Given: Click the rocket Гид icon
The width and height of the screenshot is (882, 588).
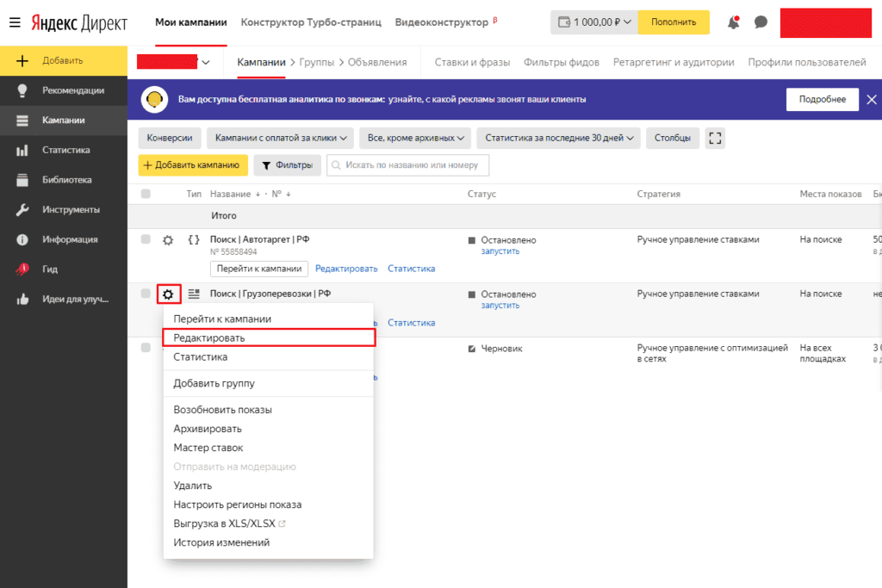Looking at the screenshot, I should [22, 269].
